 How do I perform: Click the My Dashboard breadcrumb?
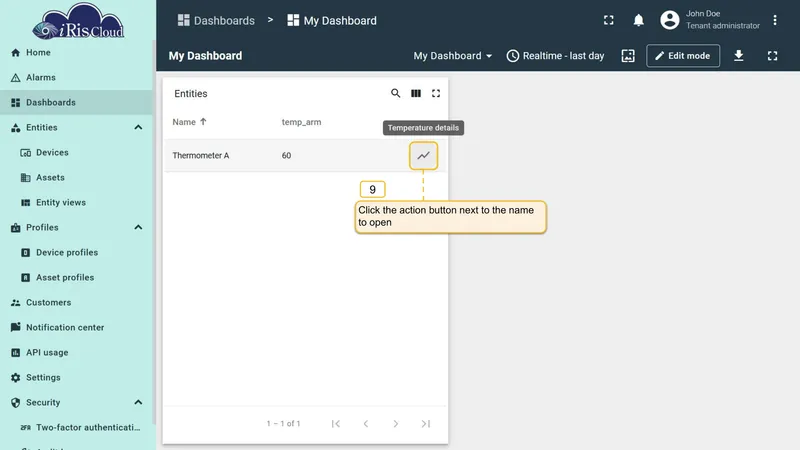click(332, 20)
